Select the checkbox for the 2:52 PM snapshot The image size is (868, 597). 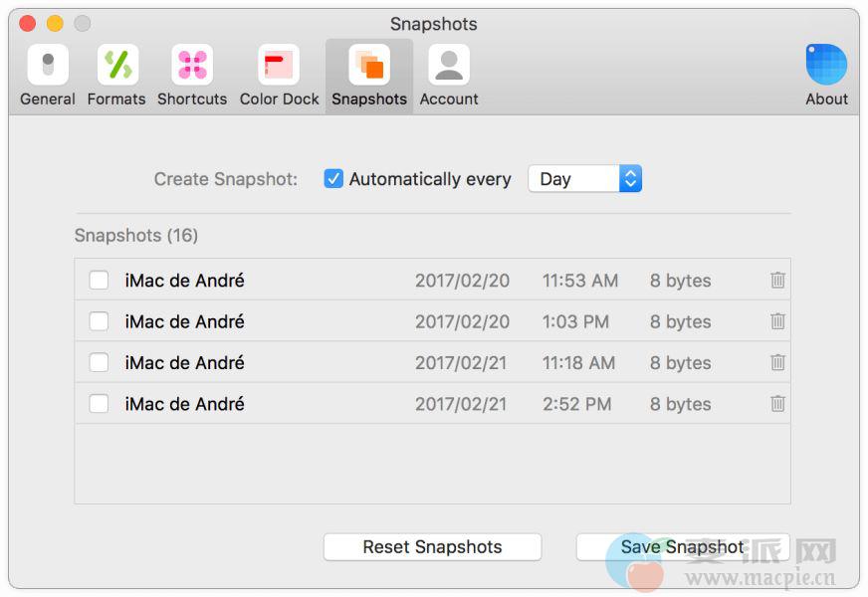click(x=99, y=404)
